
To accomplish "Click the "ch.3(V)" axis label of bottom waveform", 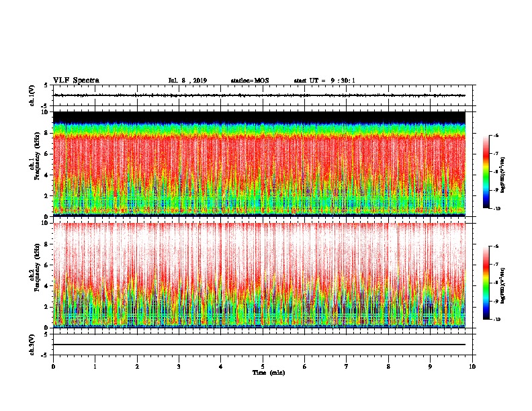I will pos(32,345).
